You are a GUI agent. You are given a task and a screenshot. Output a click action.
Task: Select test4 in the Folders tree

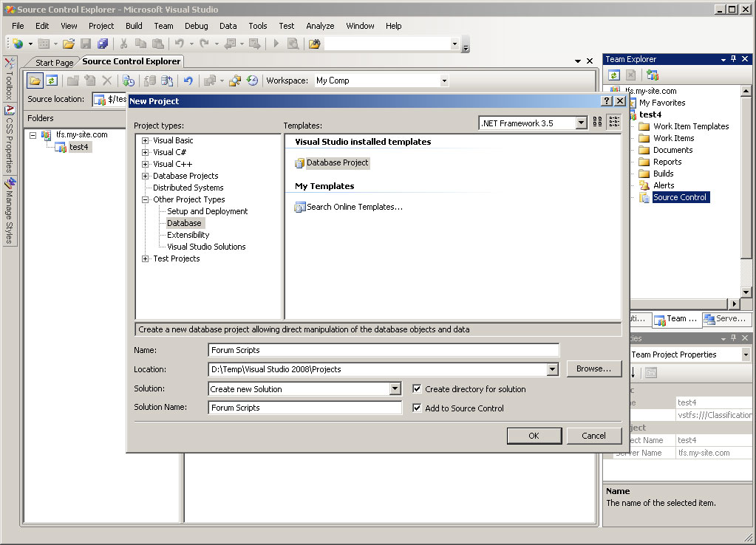(x=78, y=147)
